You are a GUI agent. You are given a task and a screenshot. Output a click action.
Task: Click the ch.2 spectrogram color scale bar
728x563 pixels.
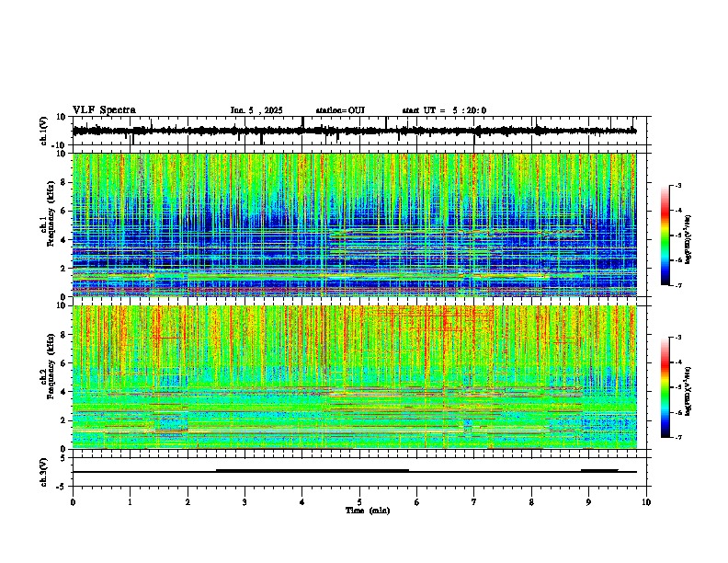coord(665,387)
